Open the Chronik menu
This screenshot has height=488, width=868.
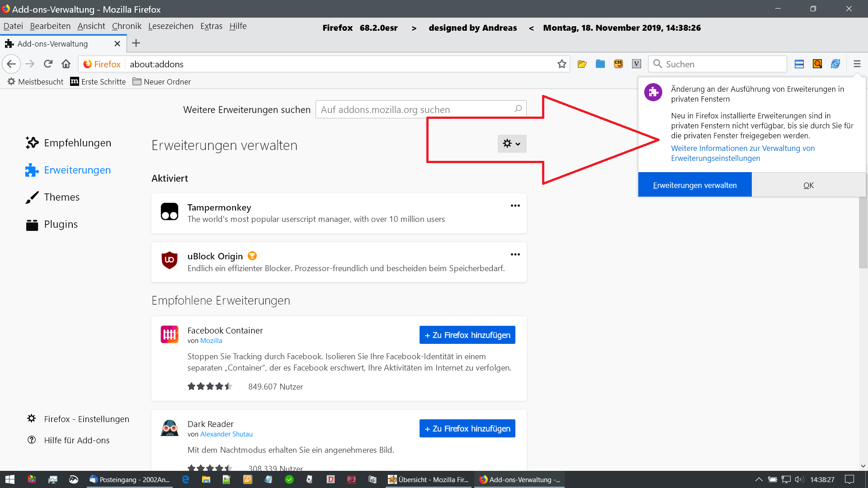coord(127,26)
